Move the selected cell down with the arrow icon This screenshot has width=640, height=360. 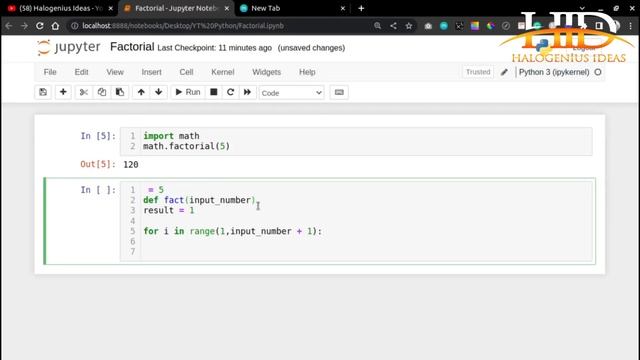158,92
